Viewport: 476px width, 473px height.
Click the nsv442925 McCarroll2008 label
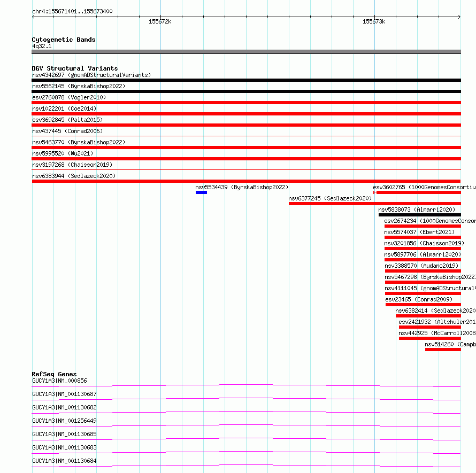point(437,333)
